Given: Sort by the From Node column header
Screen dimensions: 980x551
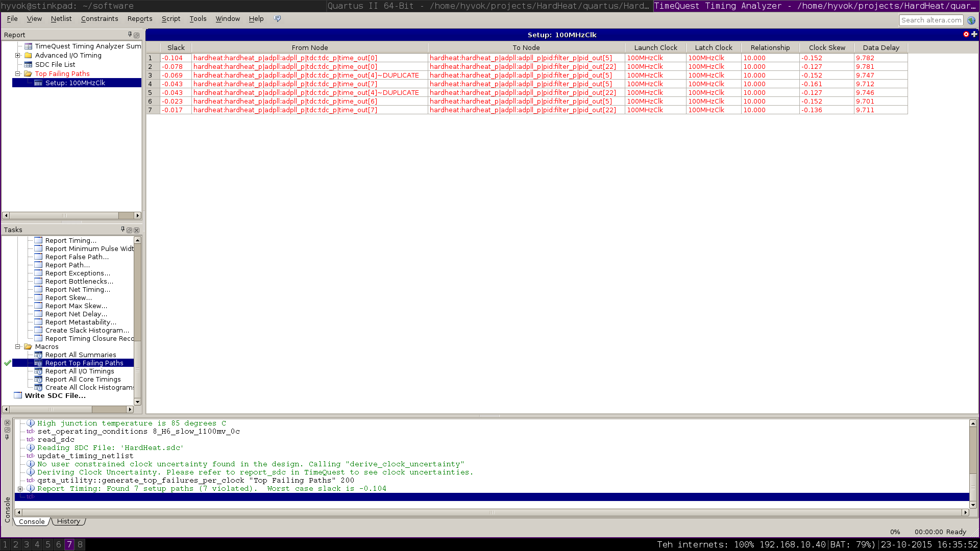Looking at the screenshot, I should [x=310, y=47].
